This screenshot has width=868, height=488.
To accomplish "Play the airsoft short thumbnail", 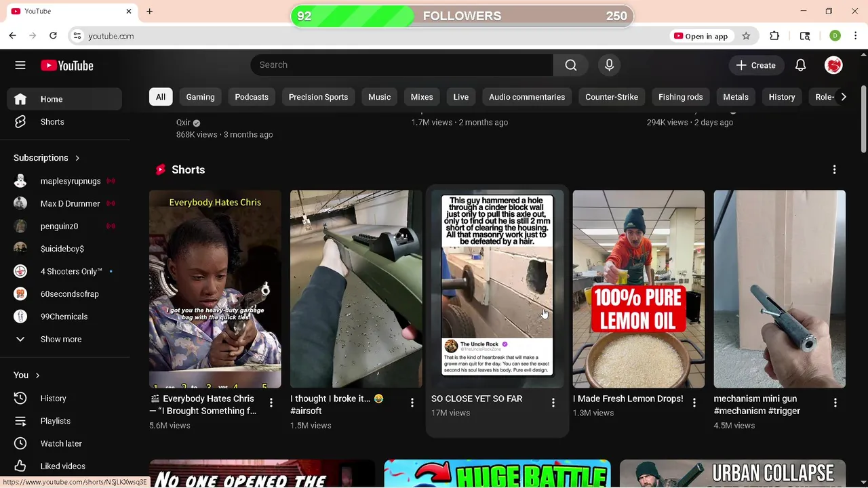I will (x=356, y=289).
